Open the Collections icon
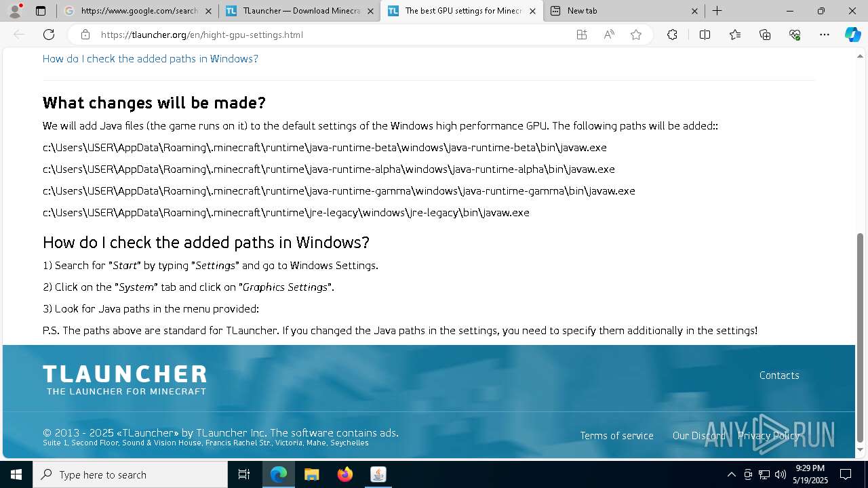The image size is (868, 488). (765, 35)
